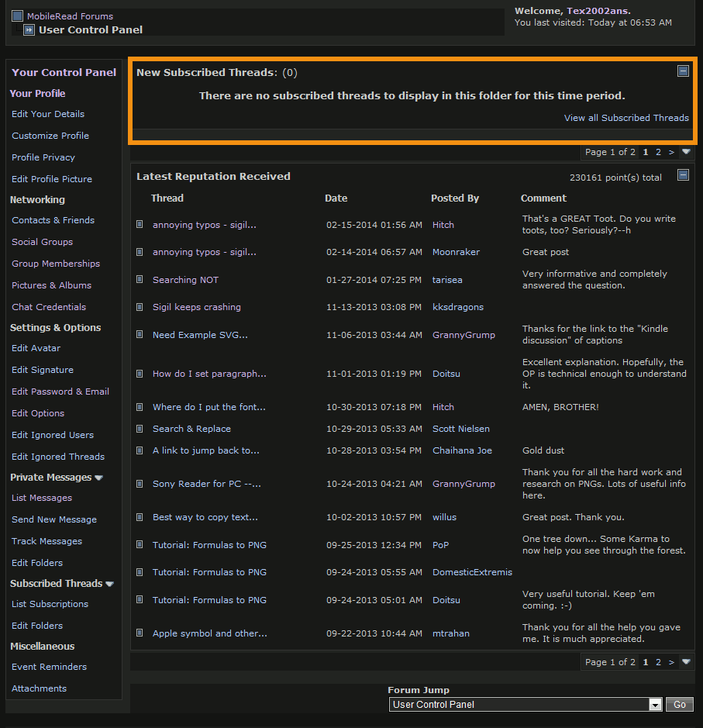Open Customize Profile in sidebar
The height and width of the screenshot is (728, 703).
point(50,136)
